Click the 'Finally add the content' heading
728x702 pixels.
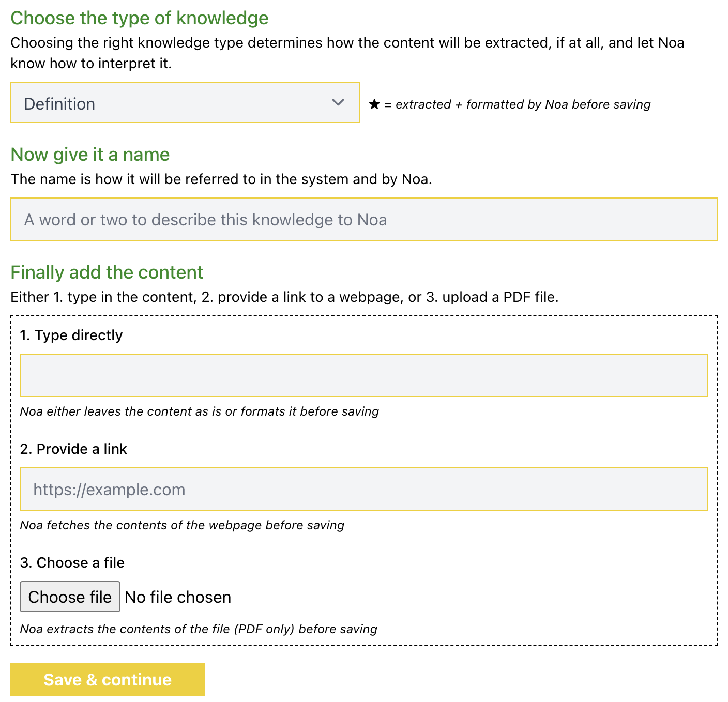[107, 272]
